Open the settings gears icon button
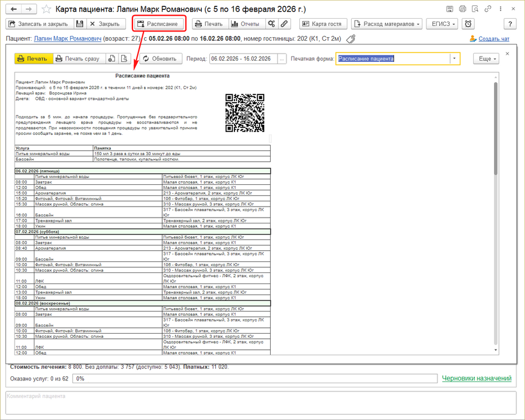The width and height of the screenshot is (525, 420). [x=271, y=24]
